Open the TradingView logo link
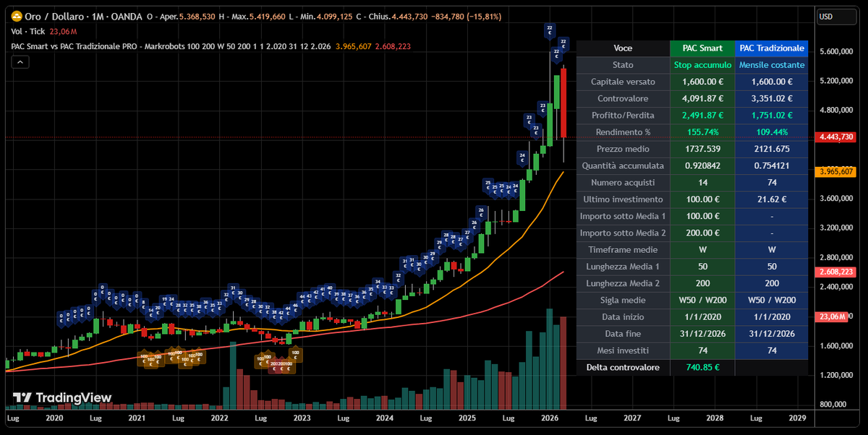868x435 pixels. (63, 397)
